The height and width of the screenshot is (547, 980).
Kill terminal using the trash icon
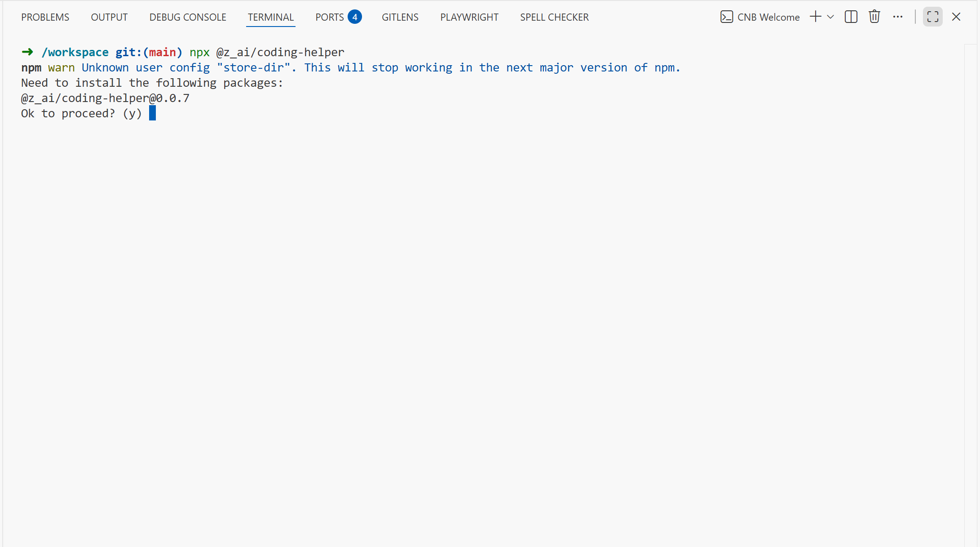tap(874, 17)
